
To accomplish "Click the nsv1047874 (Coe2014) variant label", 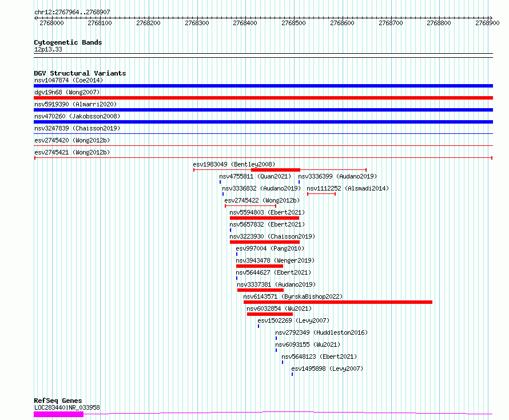I will click(69, 80).
